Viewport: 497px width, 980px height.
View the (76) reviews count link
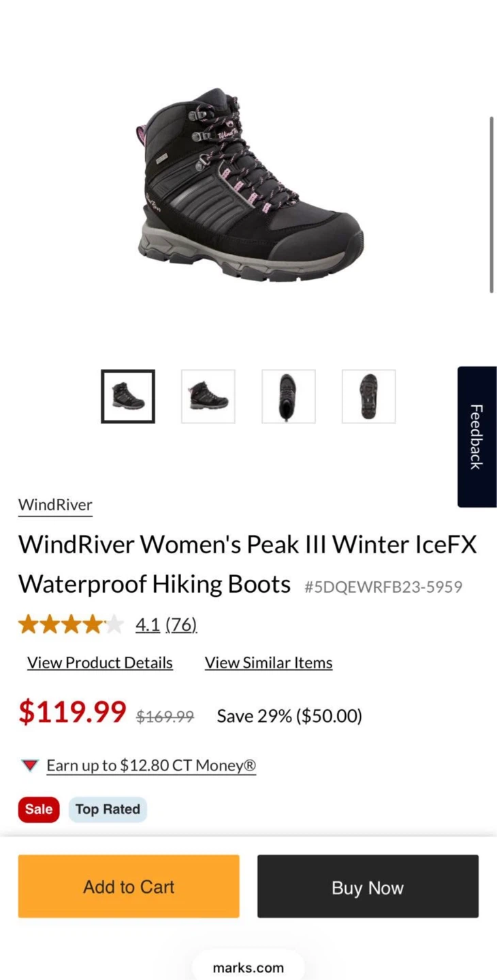[181, 624]
